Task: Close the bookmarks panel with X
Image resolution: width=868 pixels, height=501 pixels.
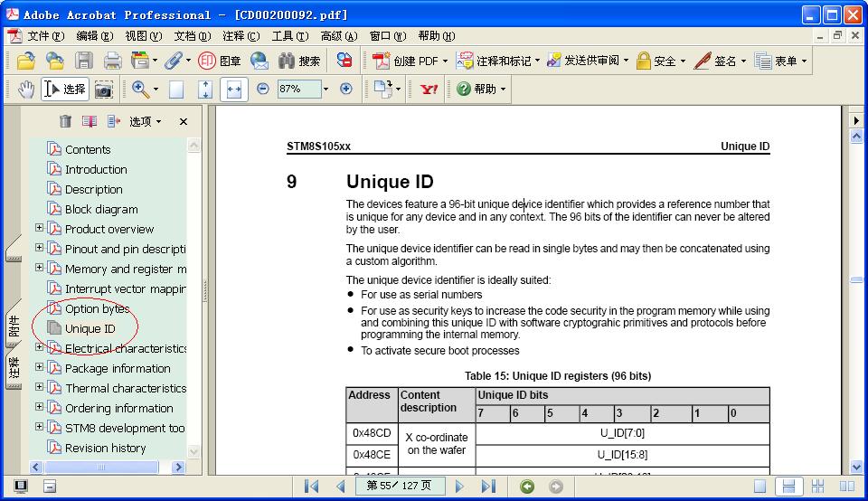Action: click(x=184, y=121)
